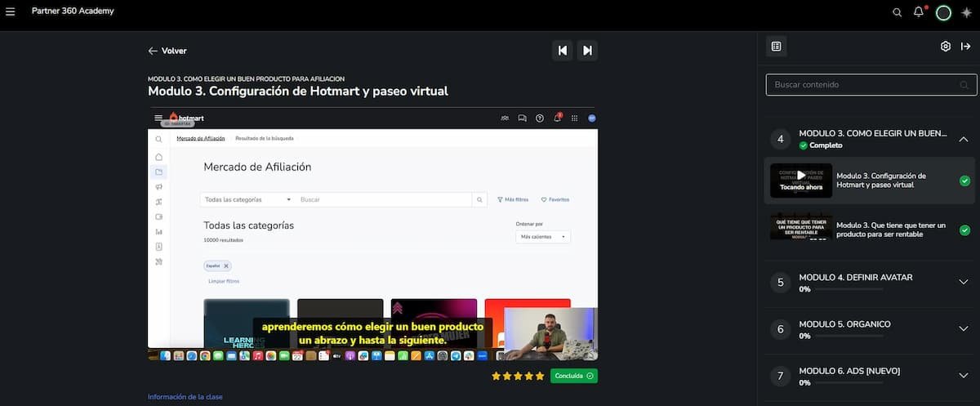Open the Información de la clase link
This screenshot has width=980, height=406.
[x=185, y=397]
